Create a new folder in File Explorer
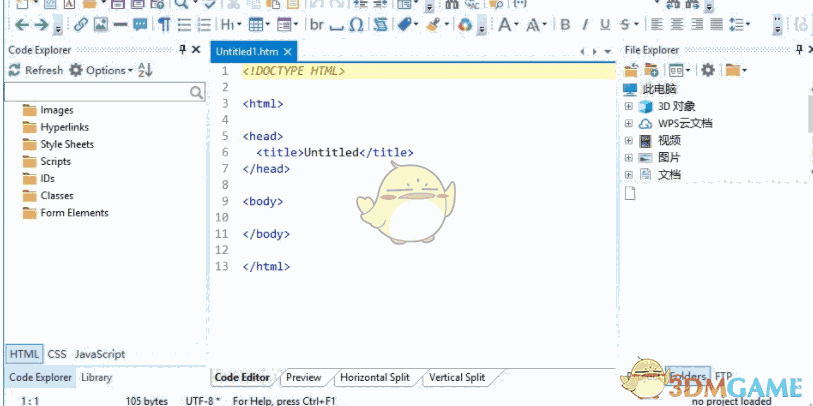The image size is (813, 406). (651, 70)
